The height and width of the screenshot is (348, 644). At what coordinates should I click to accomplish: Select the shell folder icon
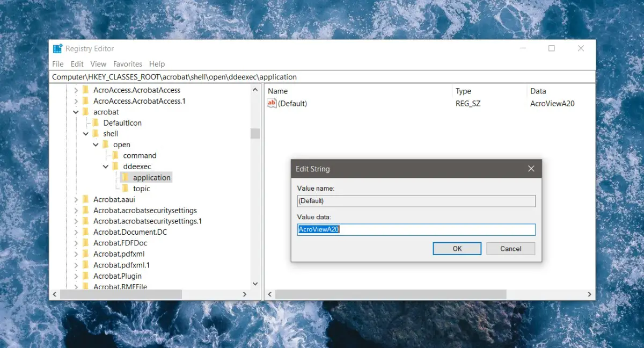coord(96,134)
